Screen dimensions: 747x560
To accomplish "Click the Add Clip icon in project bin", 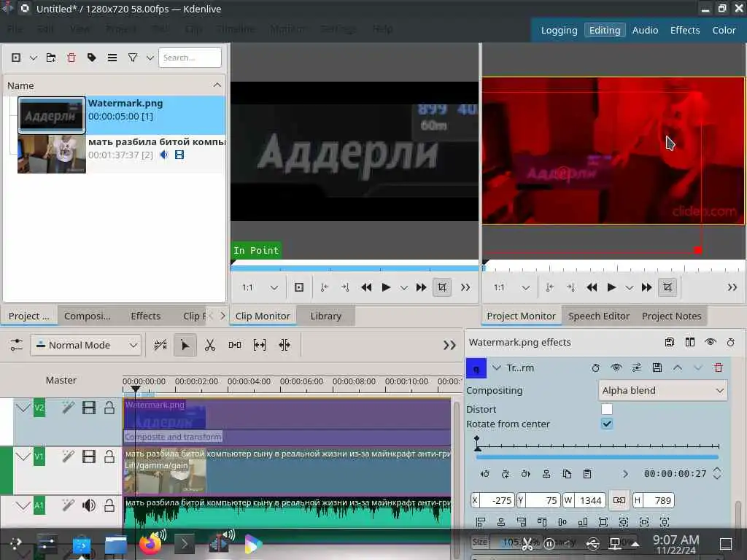I will 16,58.
